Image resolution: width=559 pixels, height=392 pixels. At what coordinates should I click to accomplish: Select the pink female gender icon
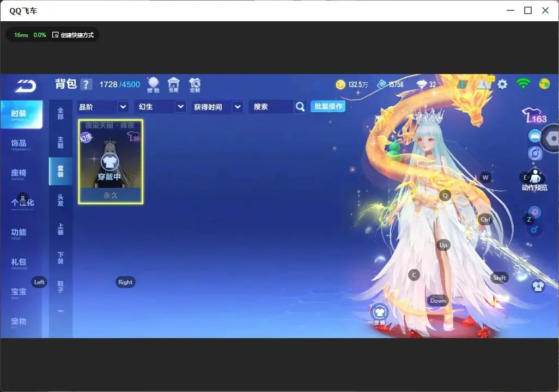pos(535,212)
